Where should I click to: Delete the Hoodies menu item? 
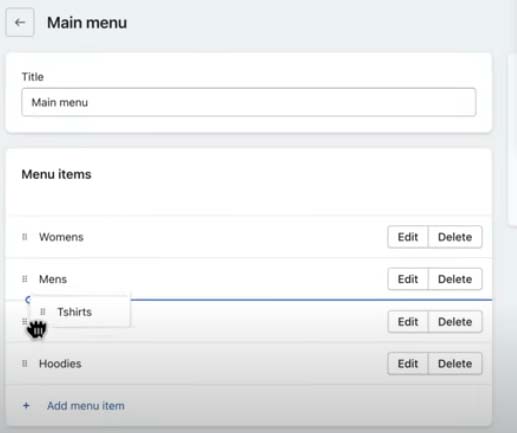[455, 363]
